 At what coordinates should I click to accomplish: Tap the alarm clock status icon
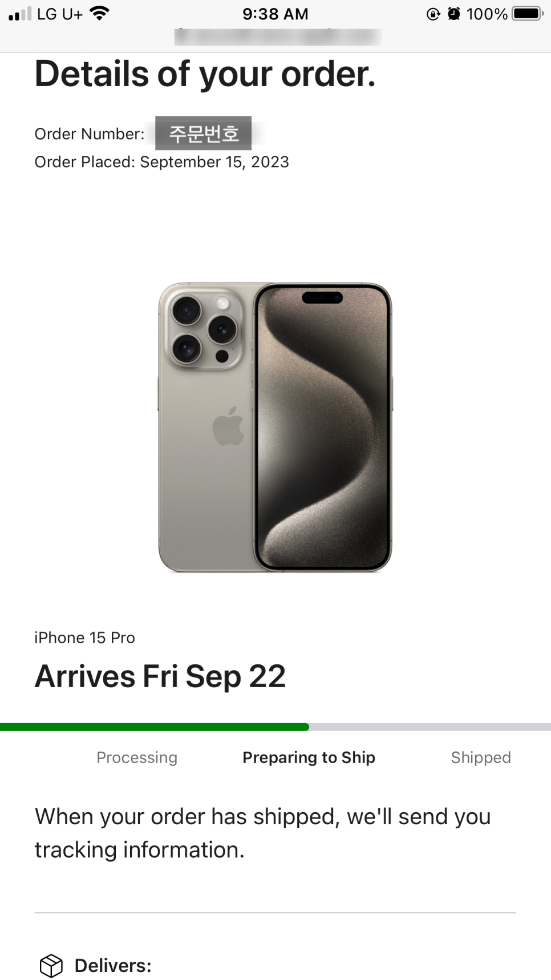click(x=454, y=14)
